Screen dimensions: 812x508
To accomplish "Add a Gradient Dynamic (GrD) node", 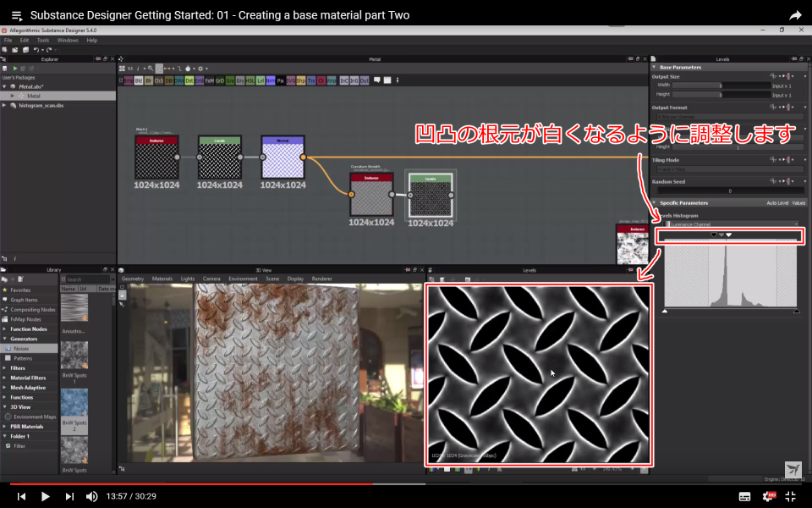I will (220, 80).
